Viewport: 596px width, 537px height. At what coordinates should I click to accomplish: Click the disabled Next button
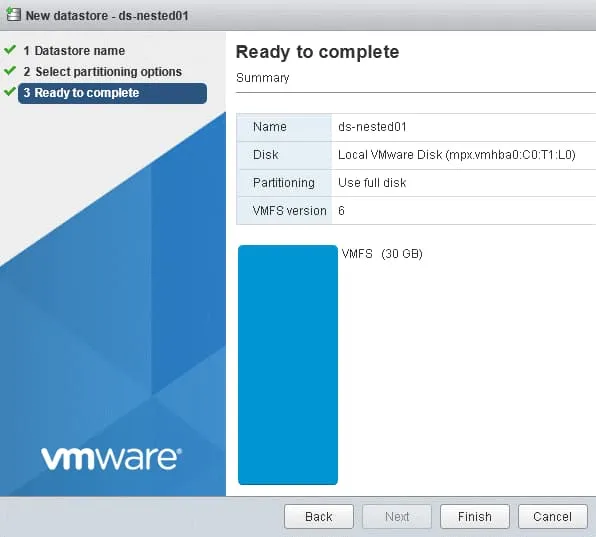pos(397,516)
